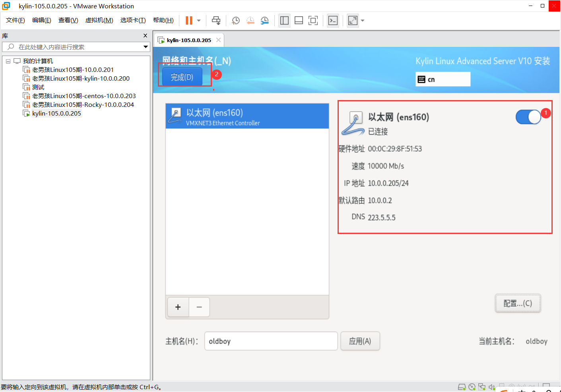Click the speed value 10000 Mb/s
The height and width of the screenshot is (392, 561).
pos(386,166)
